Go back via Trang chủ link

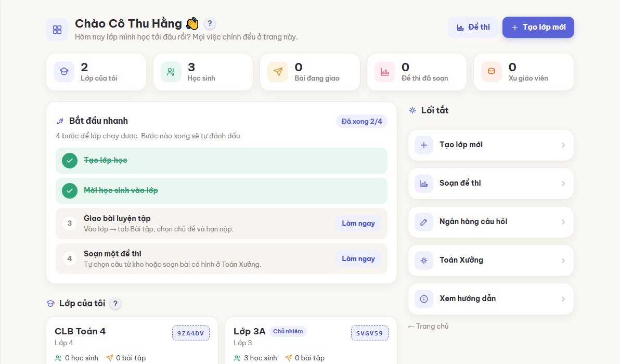click(x=428, y=327)
